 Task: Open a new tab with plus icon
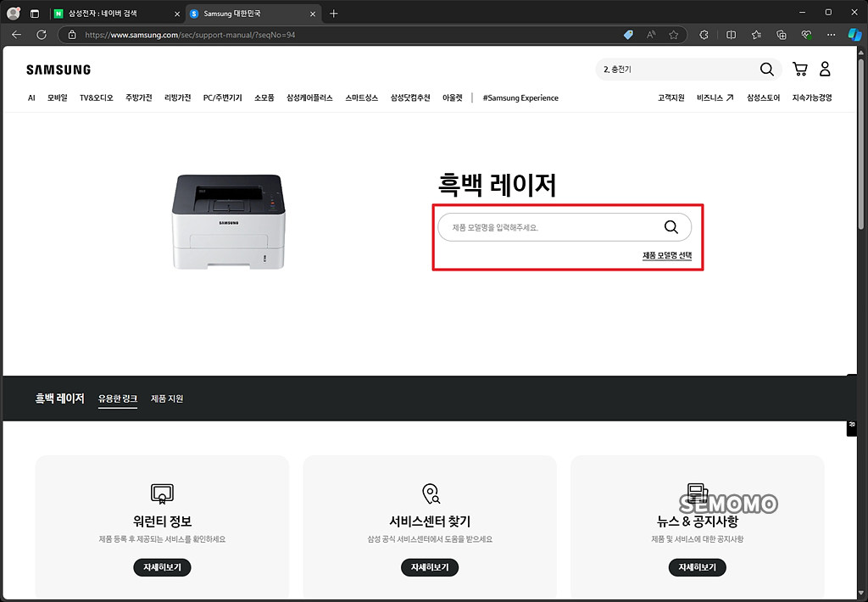[333, 14]
